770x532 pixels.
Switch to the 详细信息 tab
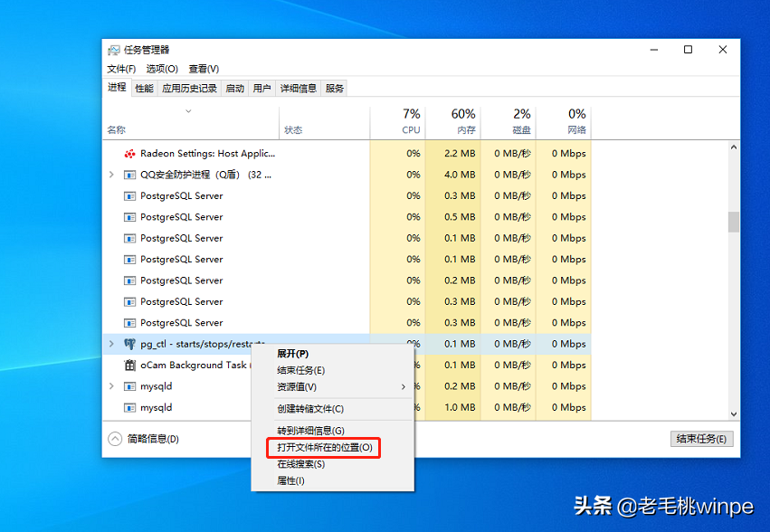299,89
